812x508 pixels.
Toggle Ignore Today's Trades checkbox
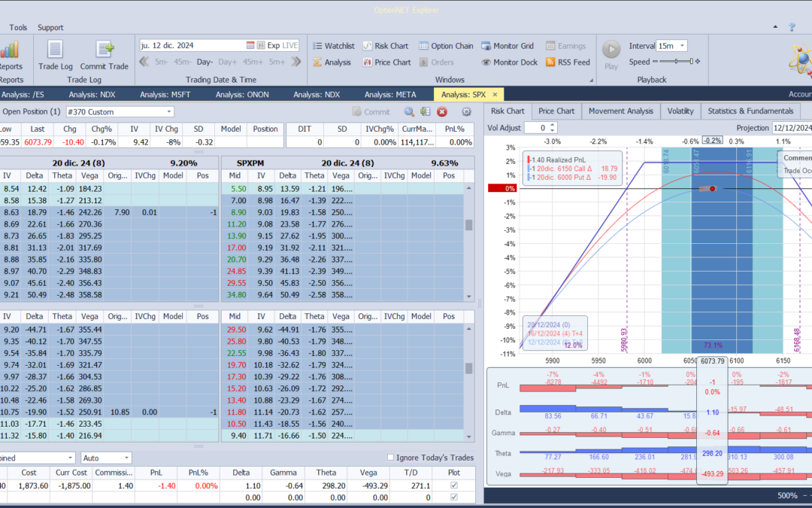point(390,458)
